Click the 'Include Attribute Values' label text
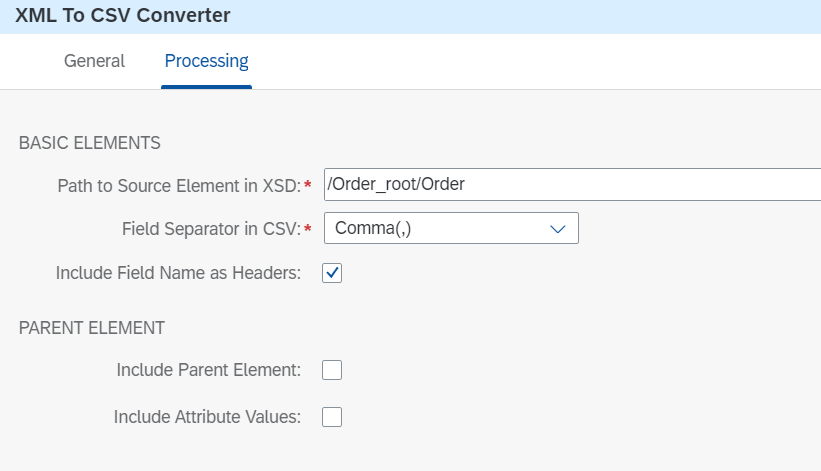 click(x=207, y=417)
